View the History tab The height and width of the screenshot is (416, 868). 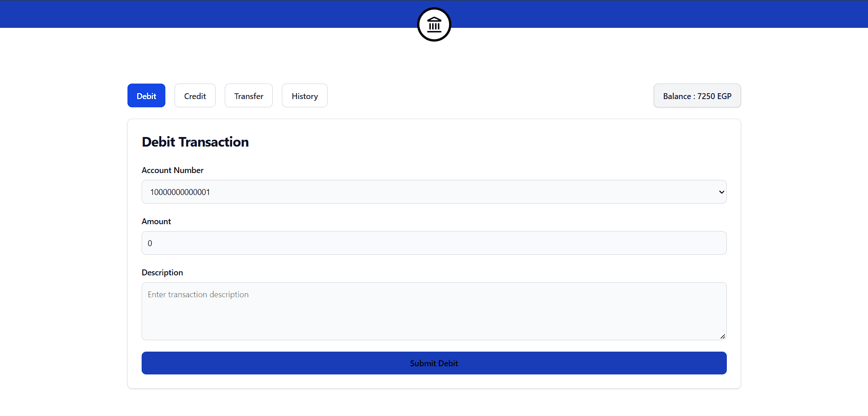pyautogui.click(x=305, y=95)
